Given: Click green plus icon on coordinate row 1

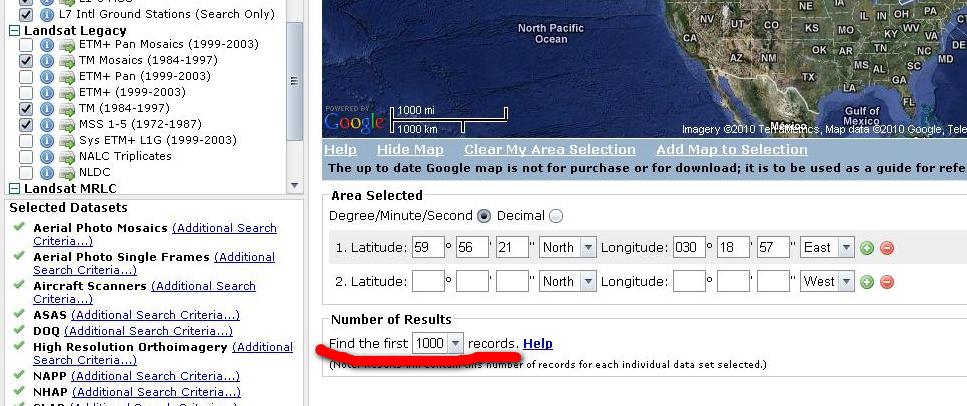Looking at the screenshot, I should pos(867,248).
